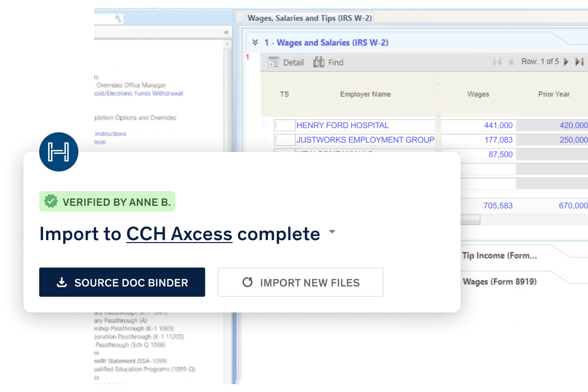
Task: Click the Import New Files button
Action: 300,282
